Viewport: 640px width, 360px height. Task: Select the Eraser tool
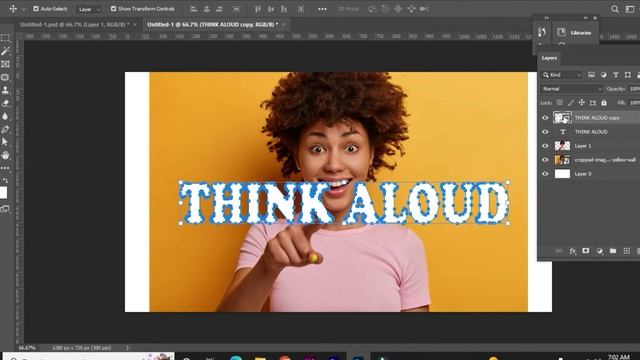tap(5, 103)
